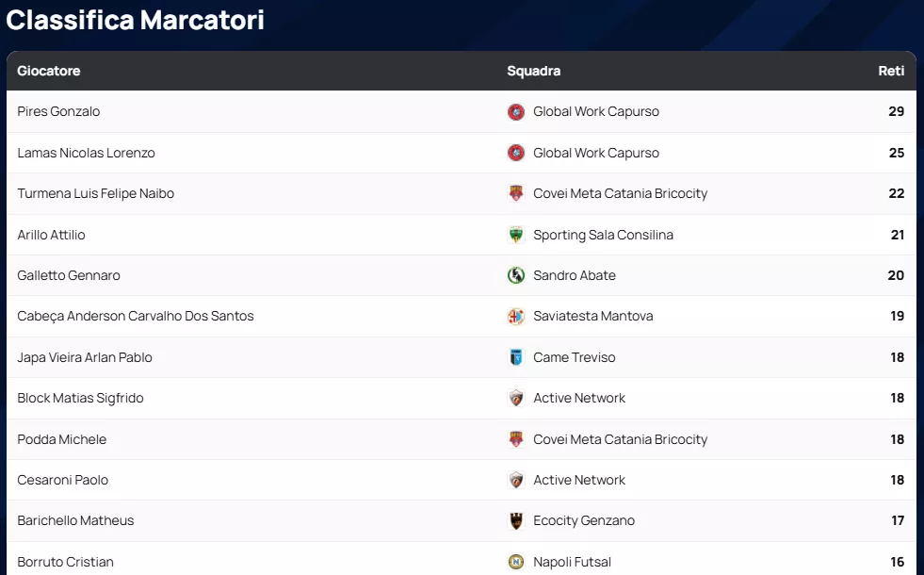Select Galletto Gennaro in the scorers list
The height and width of the screenshot is (575, 924).
point(69,275)
